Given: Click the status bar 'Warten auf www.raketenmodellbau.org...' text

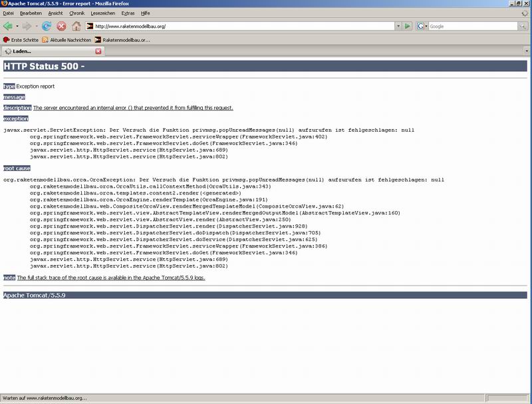Looking at the screenshot, I should coord(45,398).
